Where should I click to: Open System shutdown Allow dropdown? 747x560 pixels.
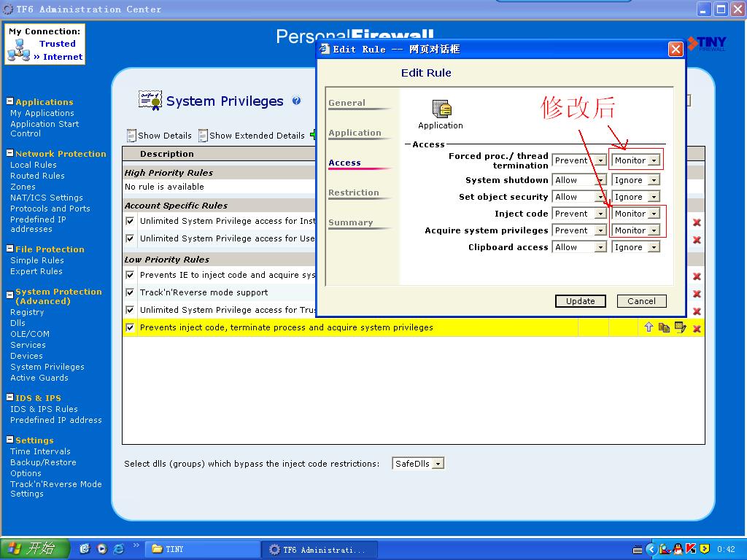(x=579, y=180)
